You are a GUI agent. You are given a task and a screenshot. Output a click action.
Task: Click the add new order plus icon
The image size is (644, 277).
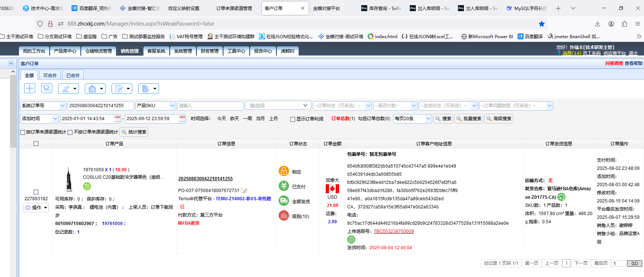[30, 88]
